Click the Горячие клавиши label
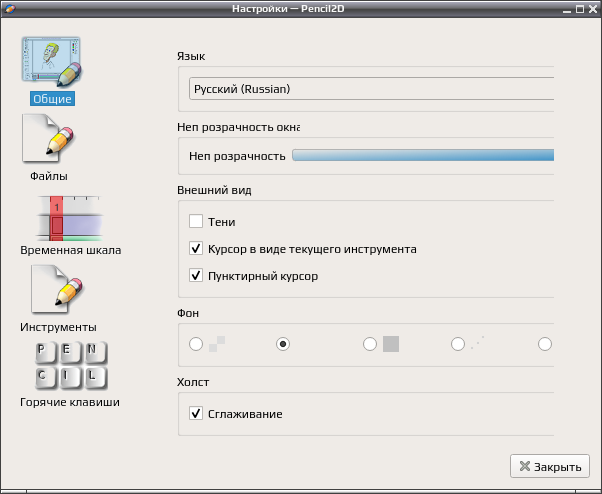The height and width of the screenshot is (494, 602). pos(70,402)
